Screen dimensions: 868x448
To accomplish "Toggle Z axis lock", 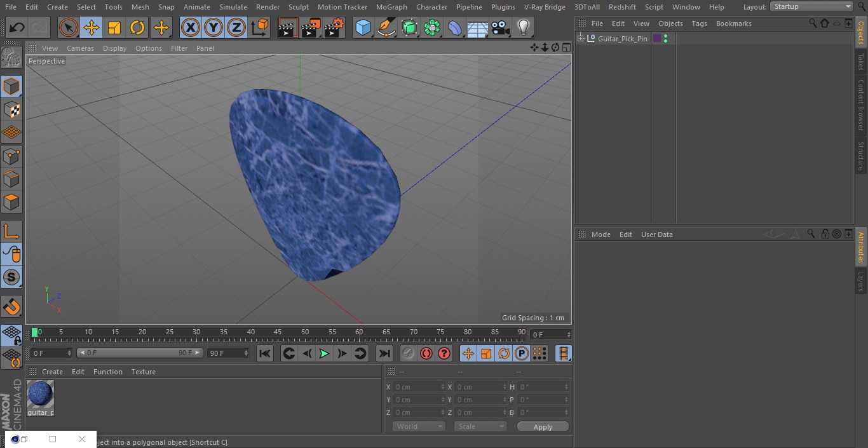I will [x=236, y=28].
